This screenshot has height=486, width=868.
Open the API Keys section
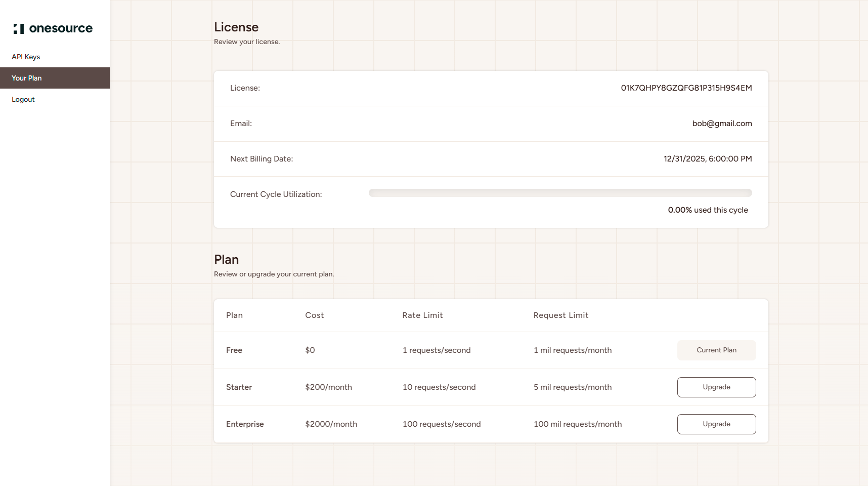click(x=26, y=57)
